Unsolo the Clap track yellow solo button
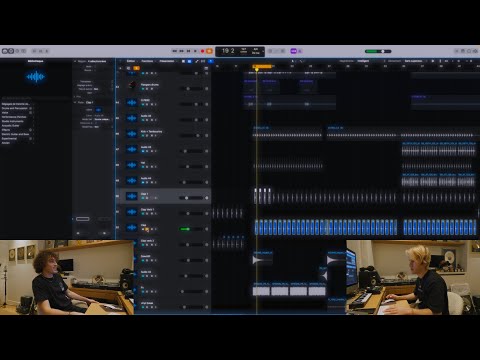This screenshot has width=480, height=360. (147, 229)
